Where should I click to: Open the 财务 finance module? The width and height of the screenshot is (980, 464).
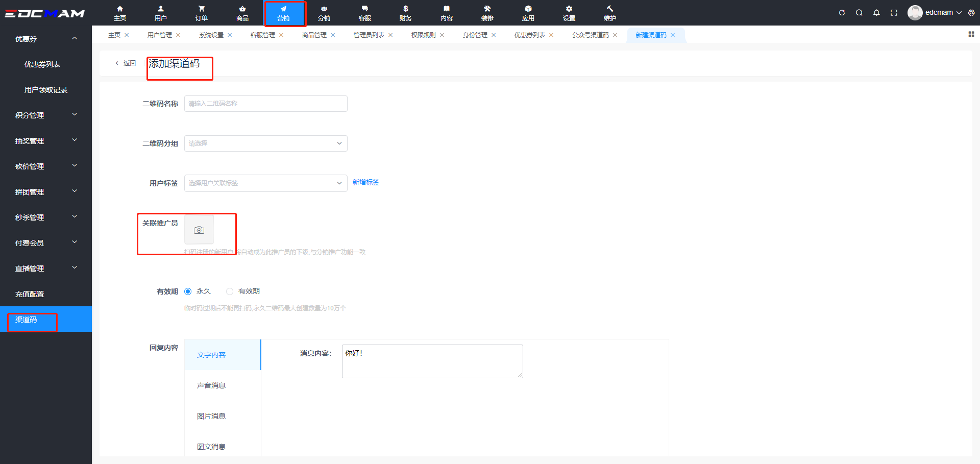click(x=405, y=13)
